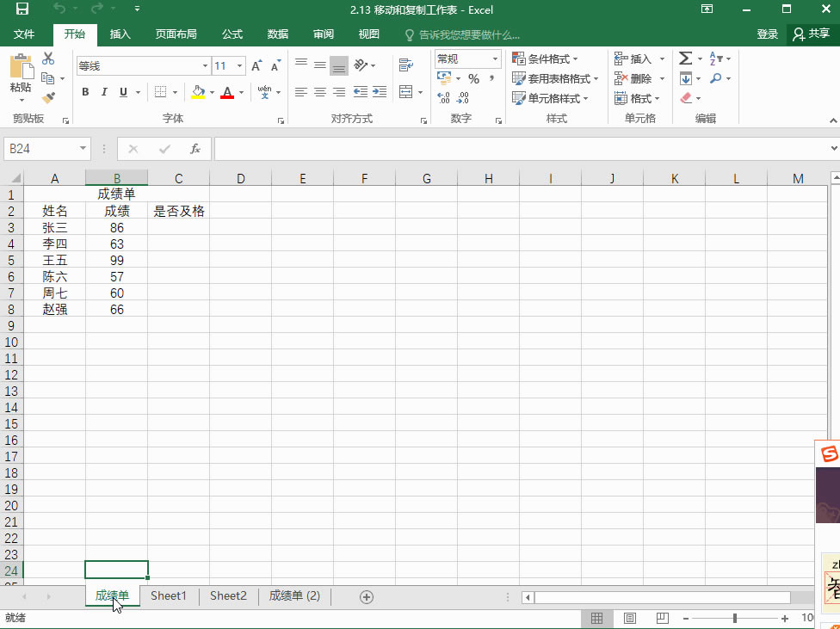The image size is (840, 629).
Task: Click the 共享 share button
Action: (x=818, y=34)
